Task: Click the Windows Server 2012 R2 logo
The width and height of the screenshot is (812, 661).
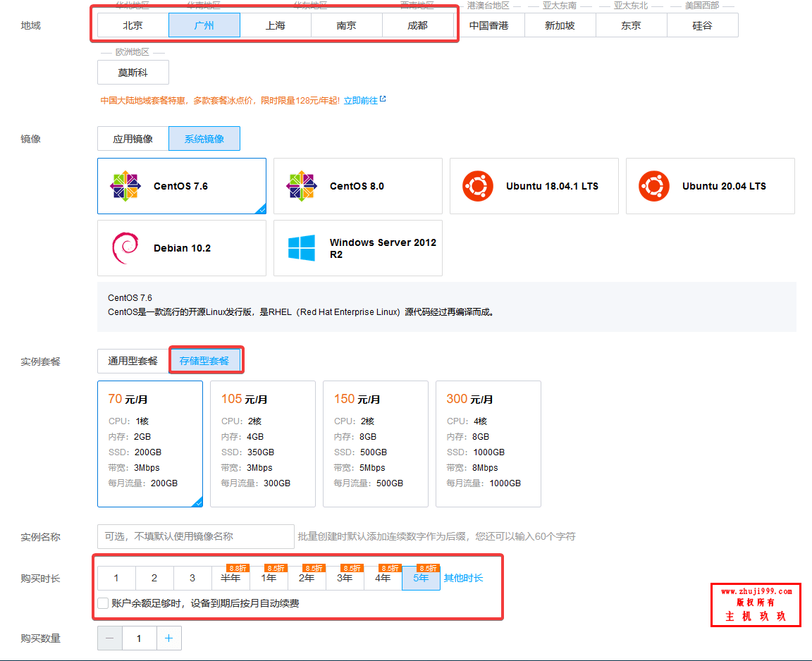Action: (x=302, y=248)
